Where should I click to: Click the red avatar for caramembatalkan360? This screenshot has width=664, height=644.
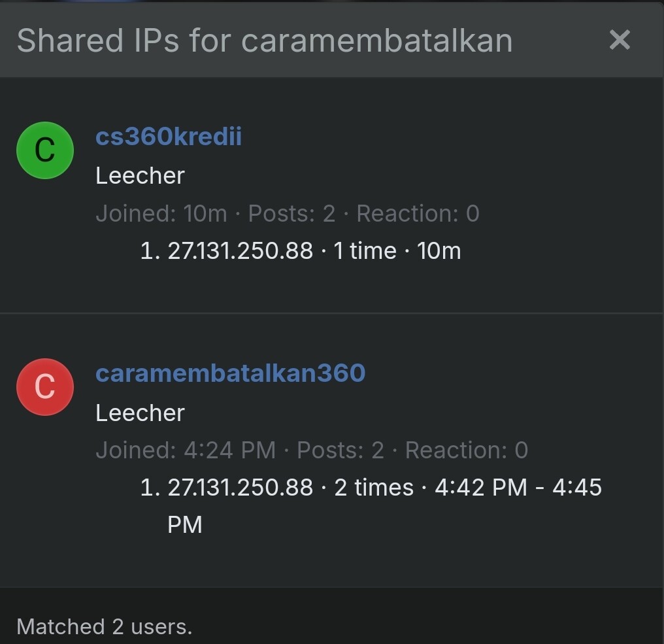coord(44,386)
